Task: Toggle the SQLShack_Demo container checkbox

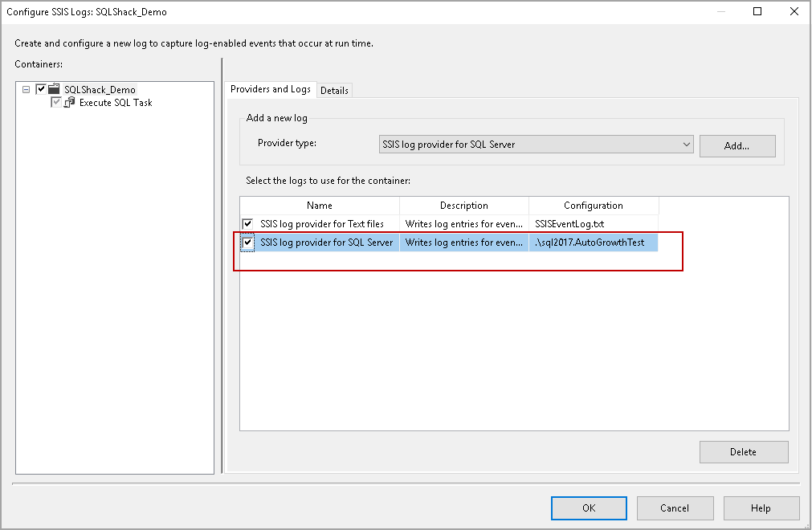Action: pos(41,89)
